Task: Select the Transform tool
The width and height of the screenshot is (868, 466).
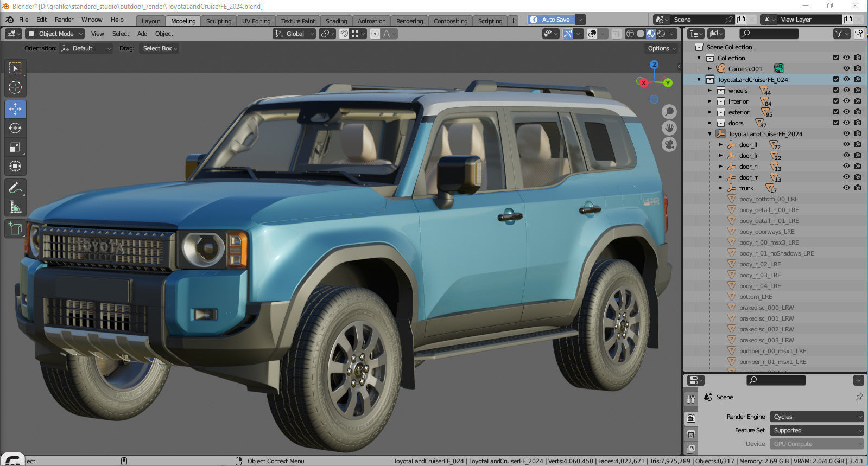Action: (x=15, y=166)
